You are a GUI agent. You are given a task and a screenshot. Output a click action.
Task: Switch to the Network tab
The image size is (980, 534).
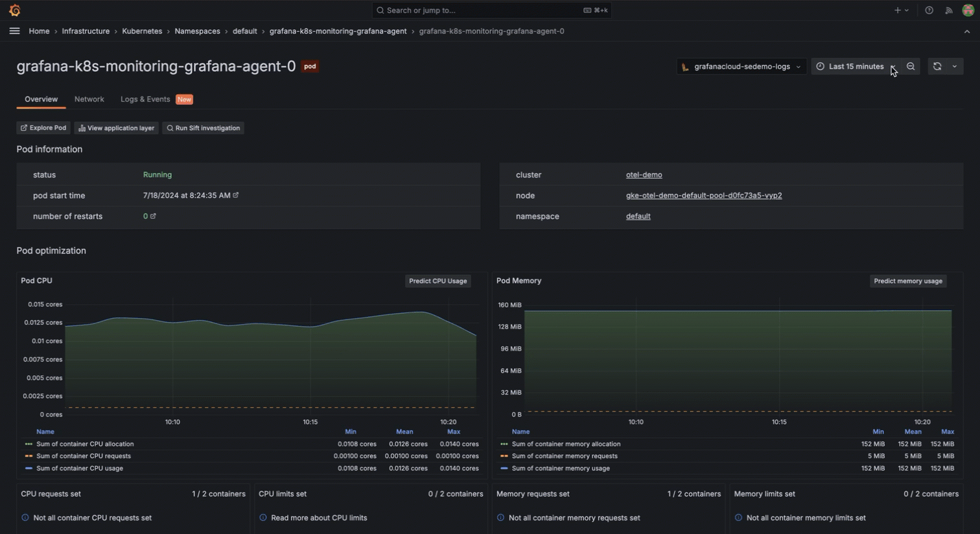89,99
